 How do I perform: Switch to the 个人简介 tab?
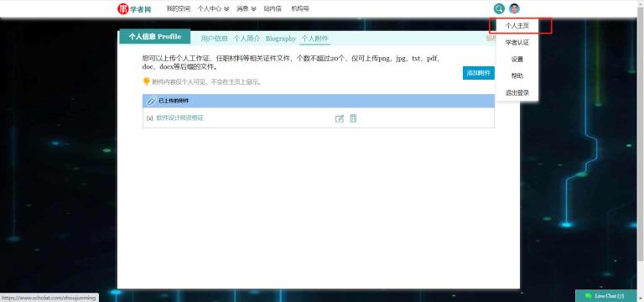pos(247,39)
